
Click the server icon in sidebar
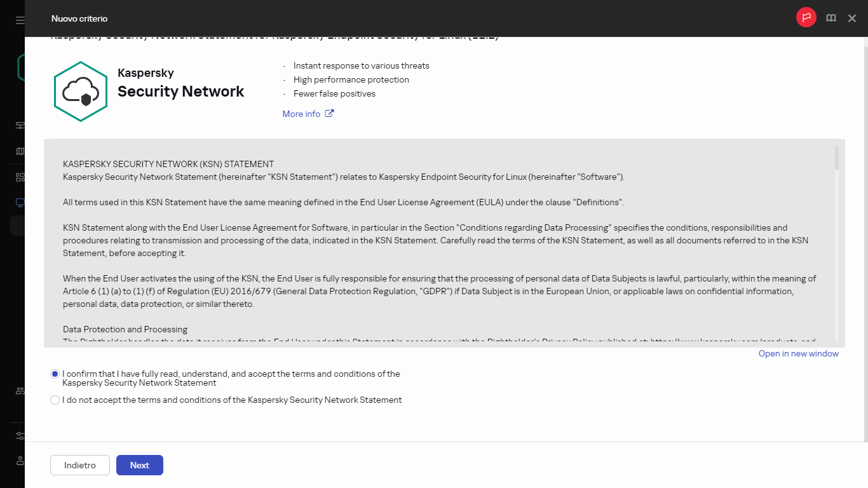pyautogui.click(x=20, y=125)
